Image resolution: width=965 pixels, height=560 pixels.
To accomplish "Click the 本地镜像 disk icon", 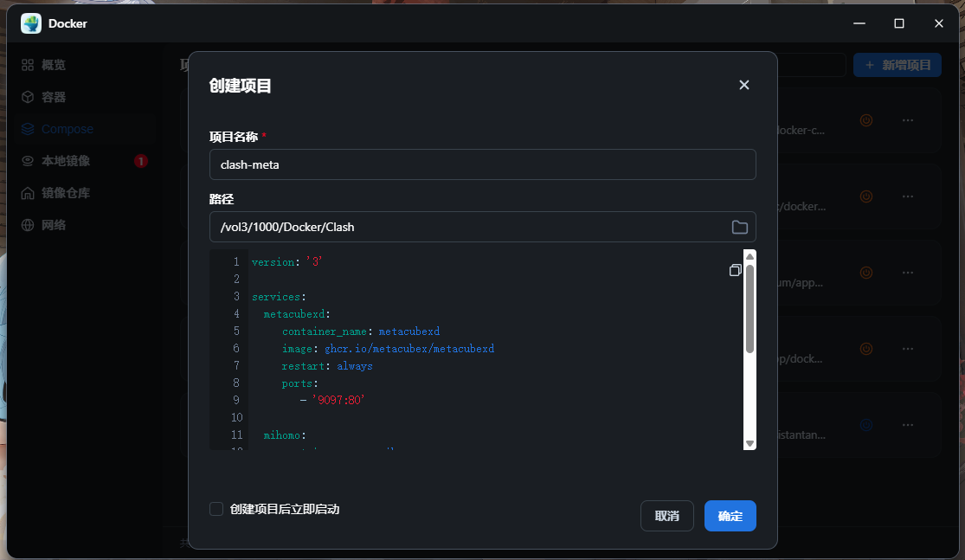I will 28,161.
